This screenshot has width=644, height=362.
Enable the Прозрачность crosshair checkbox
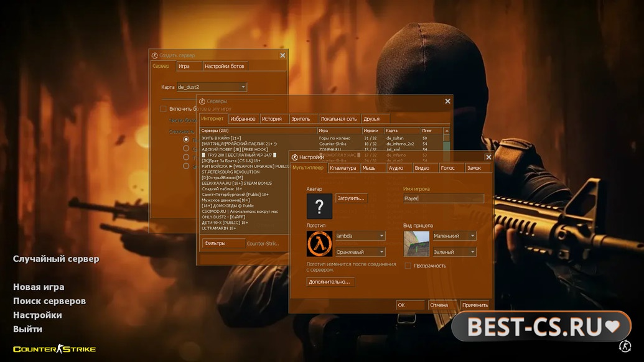tap(408, 266)
